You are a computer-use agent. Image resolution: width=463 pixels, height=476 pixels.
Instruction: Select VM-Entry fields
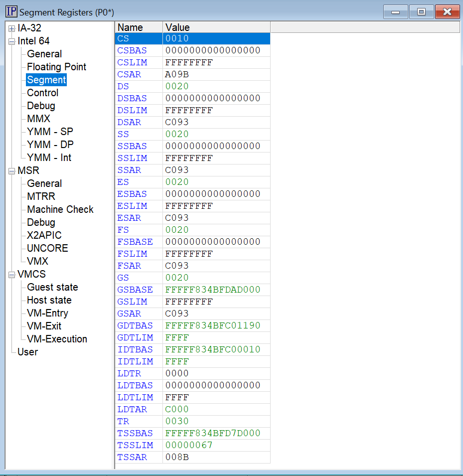[47, 314]
